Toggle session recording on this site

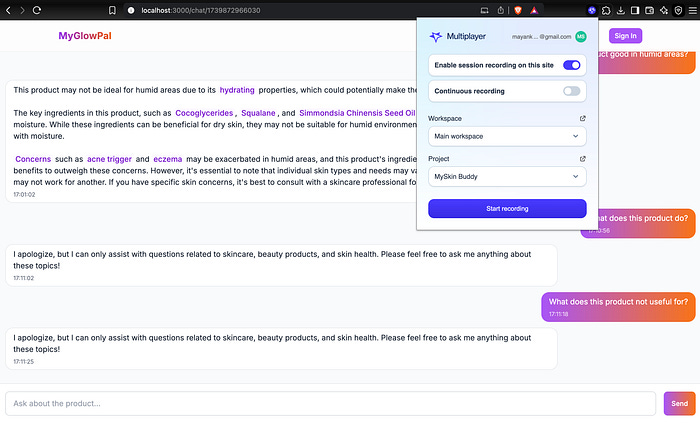(571, 65)
